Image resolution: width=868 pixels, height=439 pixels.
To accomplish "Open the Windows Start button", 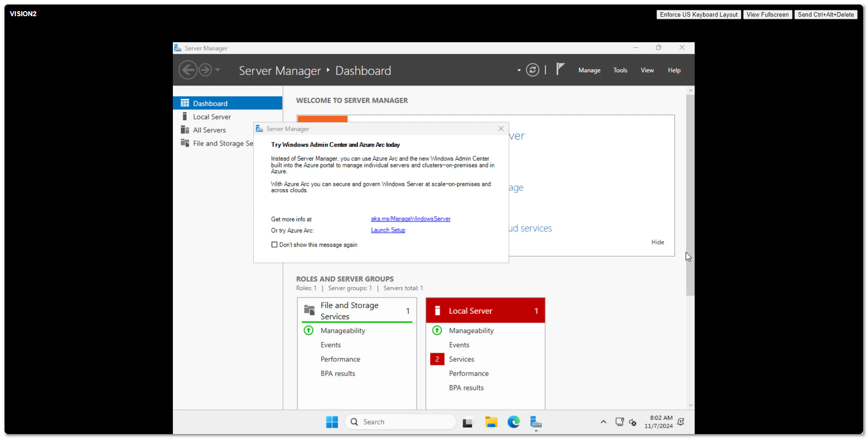I will [x=332, y=422].
